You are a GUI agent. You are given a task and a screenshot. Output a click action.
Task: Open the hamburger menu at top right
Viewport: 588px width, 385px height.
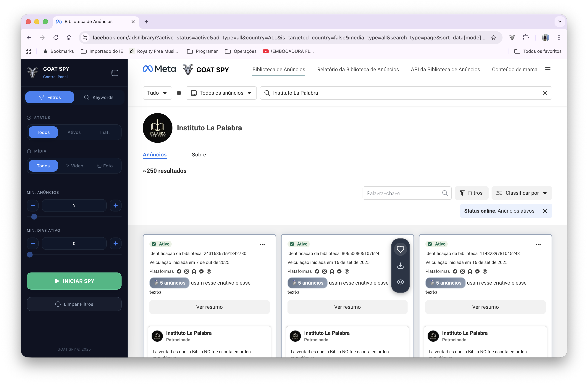[548, 70]
